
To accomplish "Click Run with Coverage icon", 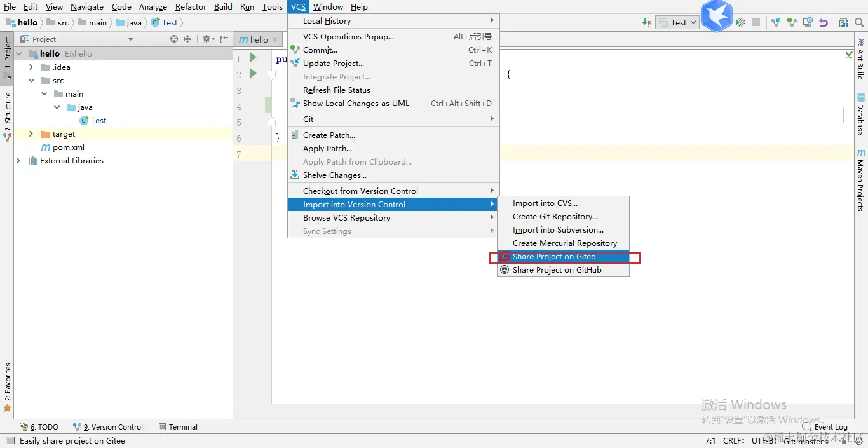I will click(x=740, y=22).
